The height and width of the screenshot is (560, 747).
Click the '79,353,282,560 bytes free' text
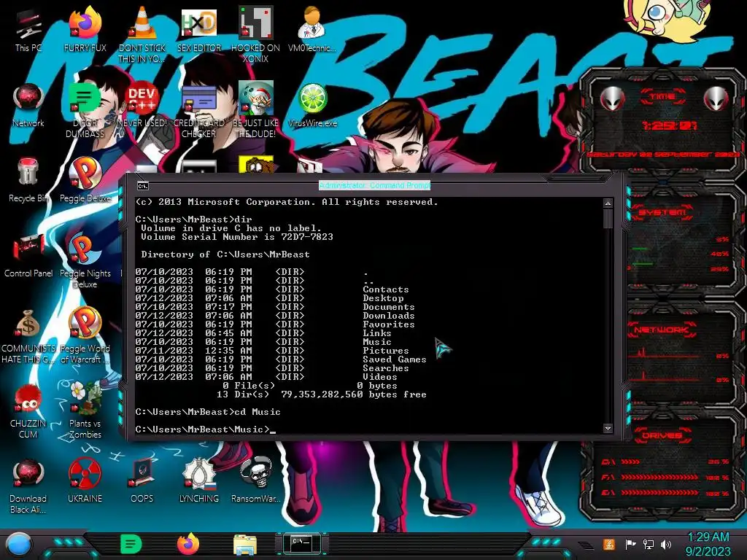pos(354,394)
